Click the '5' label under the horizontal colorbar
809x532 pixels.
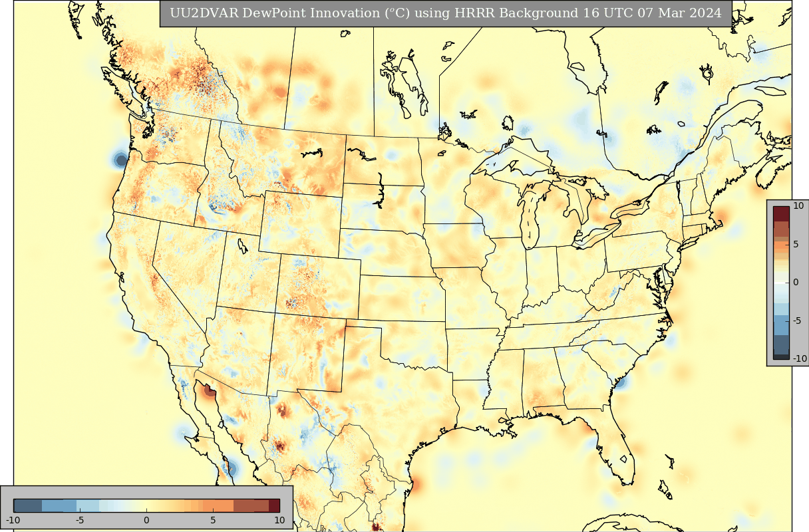coord(213,519)
